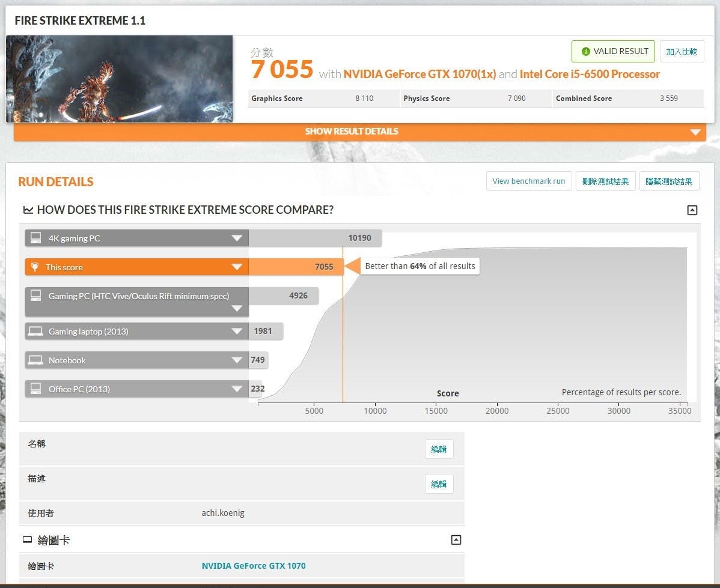Click the Office PC (2013) monitor icon
This screenshot has height=588, width=720.
click(35, 389)
